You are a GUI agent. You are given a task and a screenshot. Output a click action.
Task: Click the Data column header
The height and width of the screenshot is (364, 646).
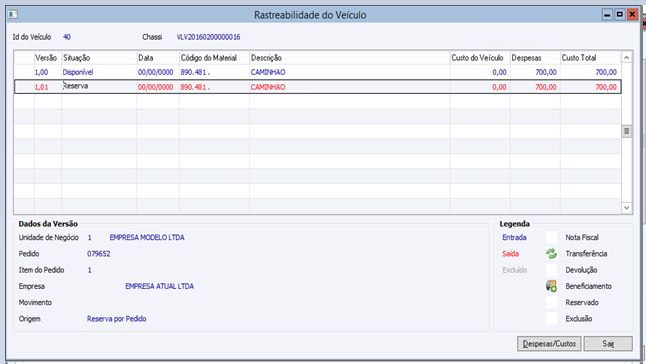(x=158, y=58)
